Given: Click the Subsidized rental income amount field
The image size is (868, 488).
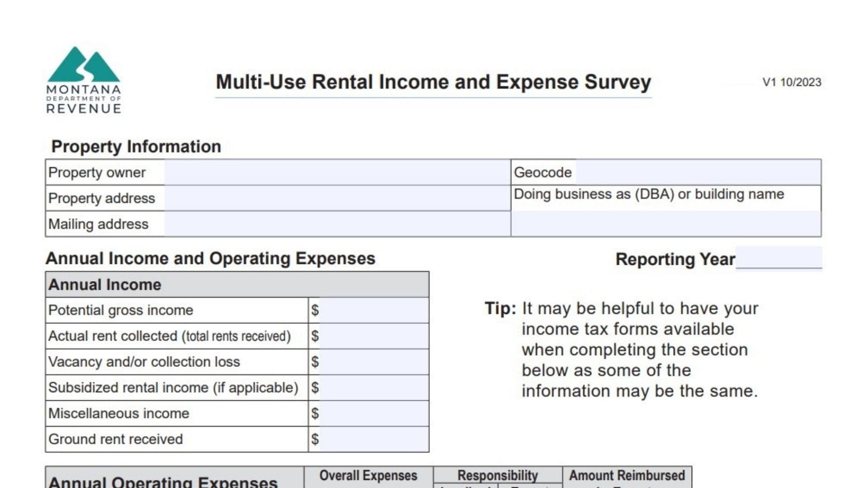Looking at the screenshot, I should (374, 388).
